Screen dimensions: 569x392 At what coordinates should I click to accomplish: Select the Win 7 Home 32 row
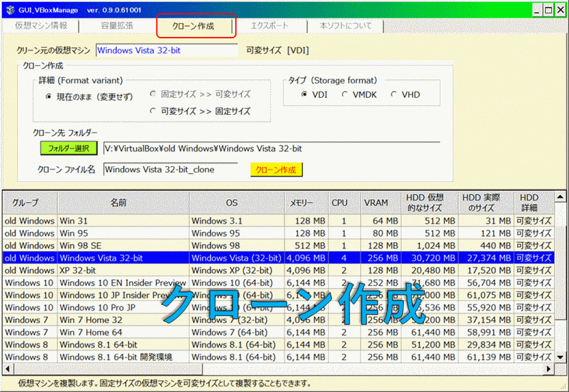point(278,319)
